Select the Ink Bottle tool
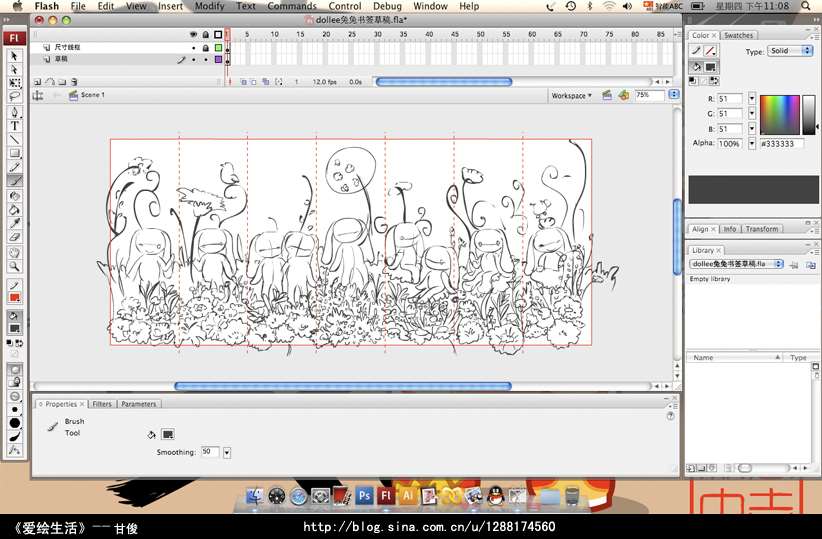The height and width of the screenshot is (539, 822). (15, 196)
